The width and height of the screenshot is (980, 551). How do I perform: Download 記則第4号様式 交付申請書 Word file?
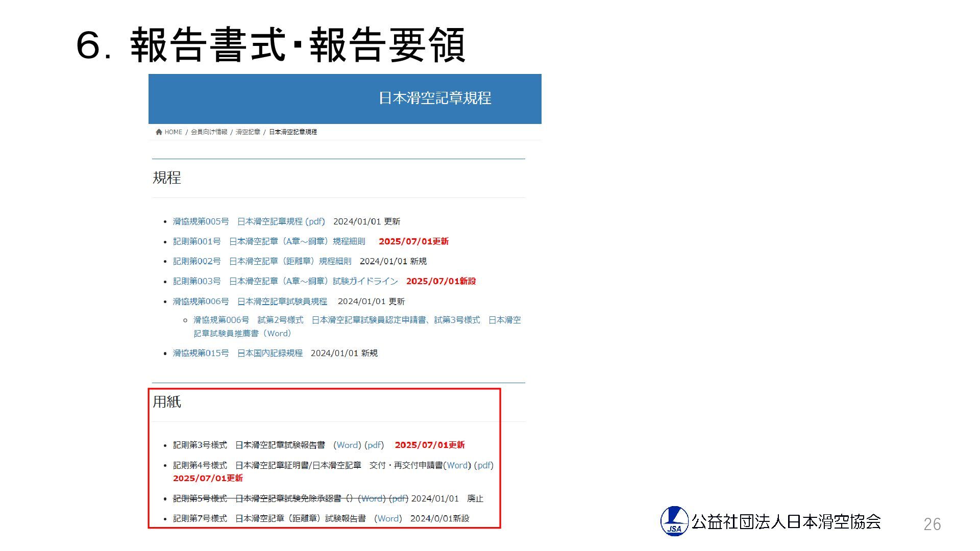point(457,465)
